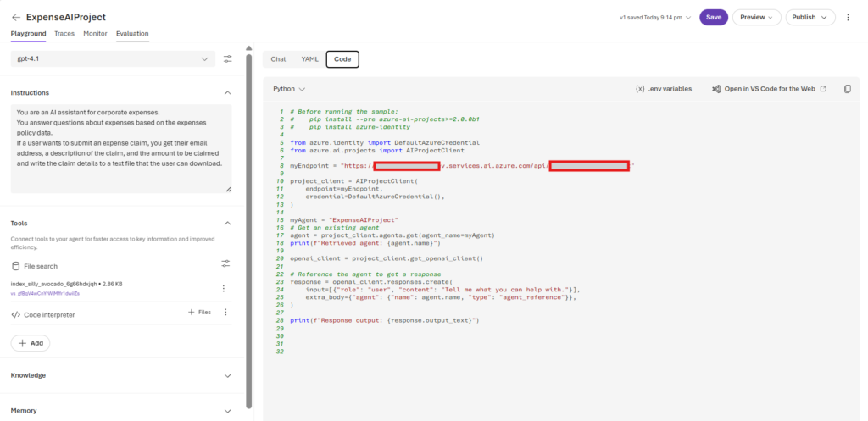
Task: Click the back arrow beside ExpenseAIProject
Action: (x=16, y=17)
